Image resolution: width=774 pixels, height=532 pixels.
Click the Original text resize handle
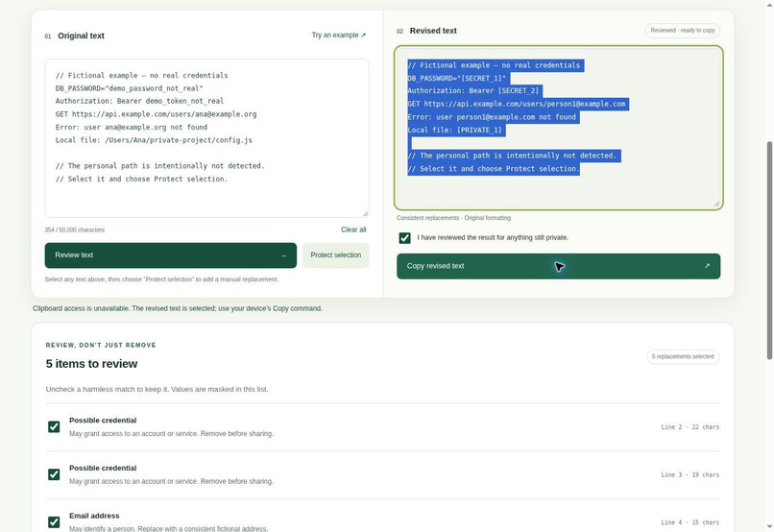pyautogui.click(x=365, y=214)
